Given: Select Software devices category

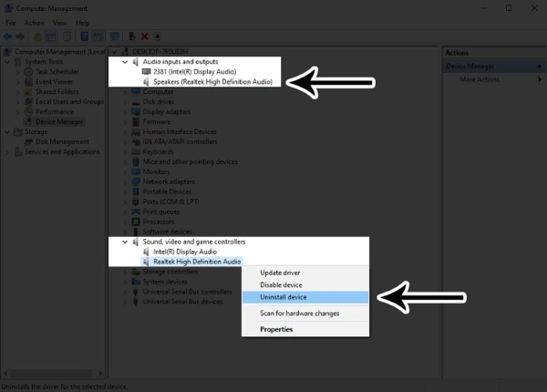Looking at the screenshot, I should pos(167,232).
